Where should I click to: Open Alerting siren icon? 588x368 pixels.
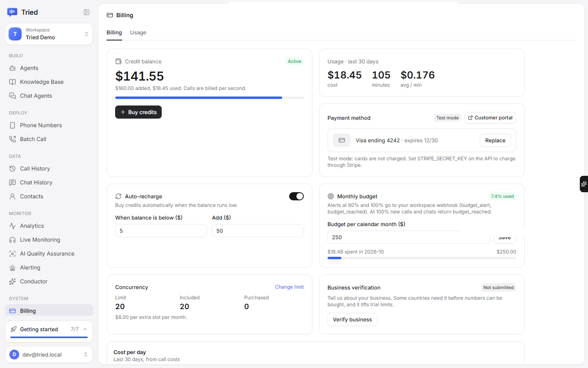[x=13, y=268]
